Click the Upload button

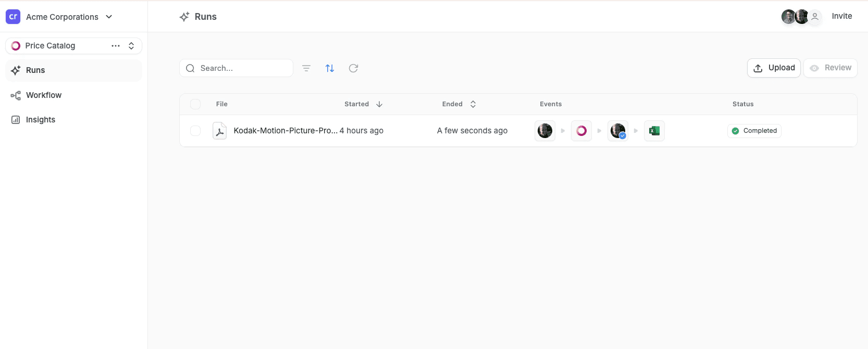pos(774,68)
